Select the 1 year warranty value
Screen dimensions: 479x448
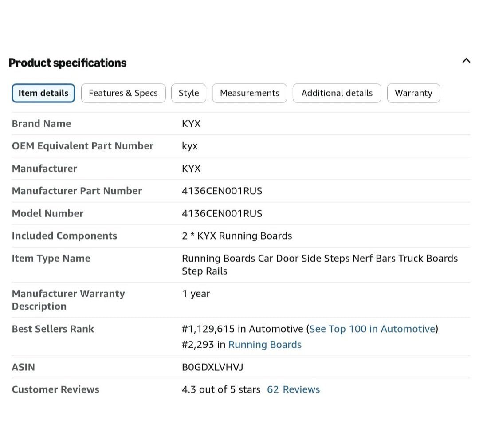(x=196, y=294)
